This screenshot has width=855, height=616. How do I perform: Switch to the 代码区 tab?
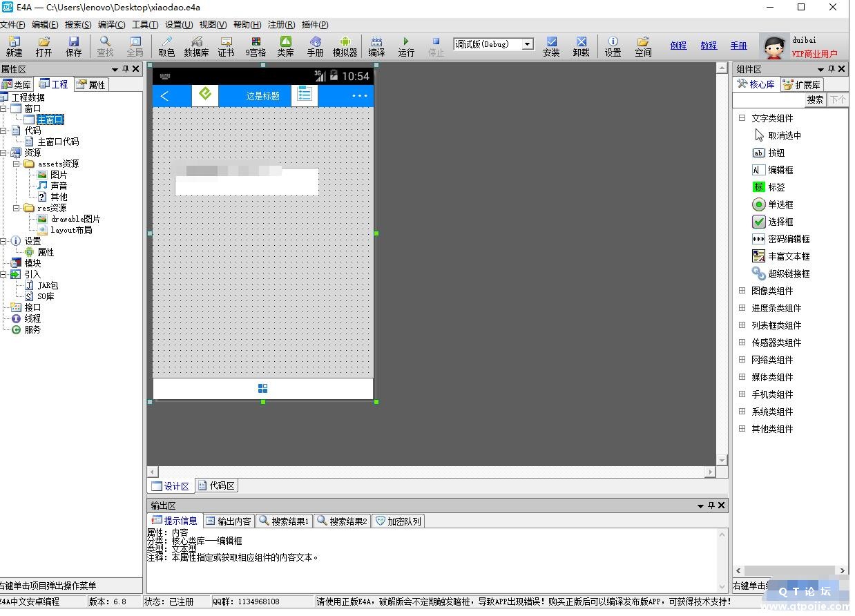coord(216,485)
